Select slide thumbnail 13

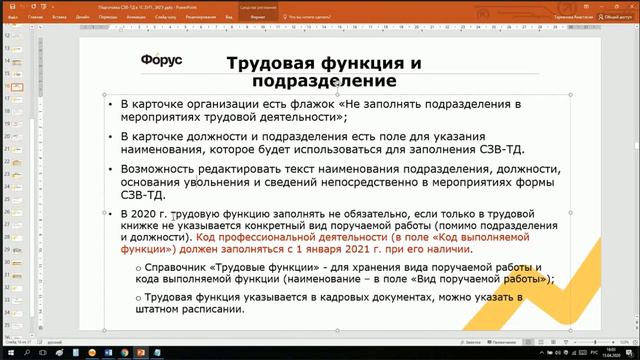click(17, 49)
